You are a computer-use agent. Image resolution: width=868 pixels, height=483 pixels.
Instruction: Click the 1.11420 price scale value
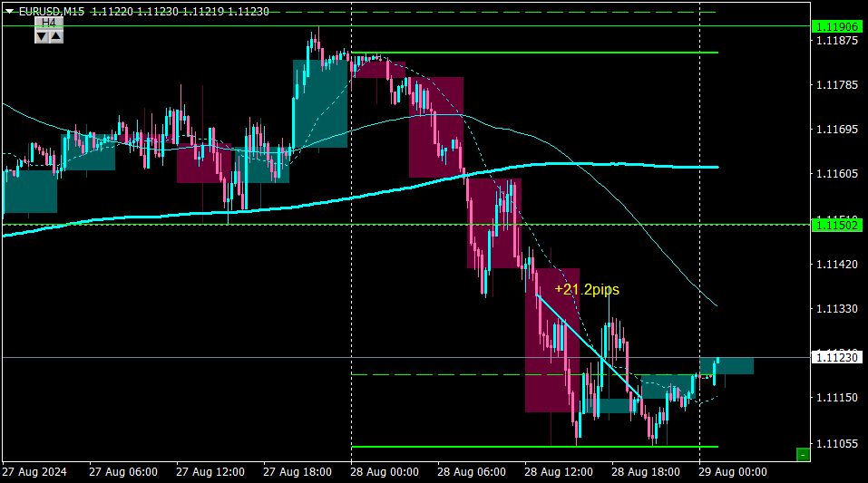click(837, 265)
